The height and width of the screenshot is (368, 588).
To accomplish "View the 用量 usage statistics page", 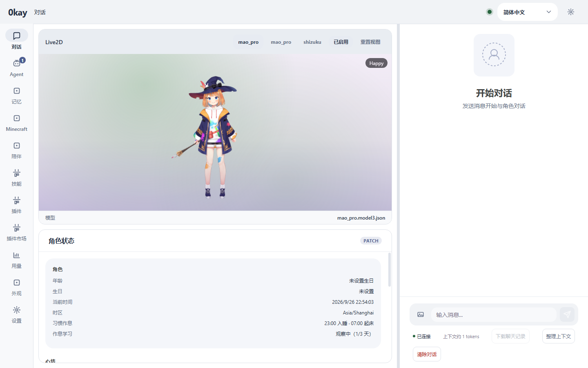I will [x=16, y=259].
